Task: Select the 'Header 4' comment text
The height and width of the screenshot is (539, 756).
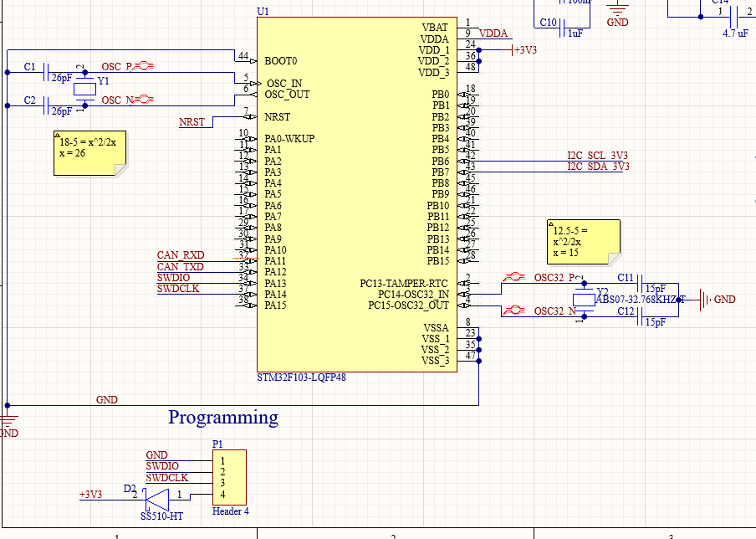Action: [x=231, y=511]
